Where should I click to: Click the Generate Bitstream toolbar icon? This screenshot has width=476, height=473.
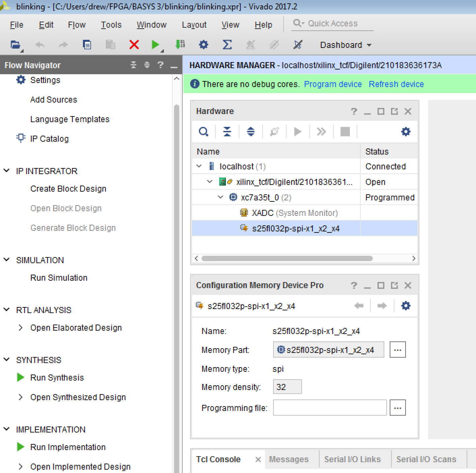pyautogui.click(x=180, y=45)
